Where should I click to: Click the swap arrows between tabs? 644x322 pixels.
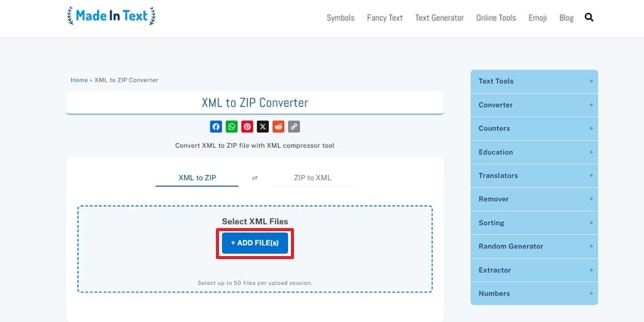pyautogui.click(x=255, y=178)
